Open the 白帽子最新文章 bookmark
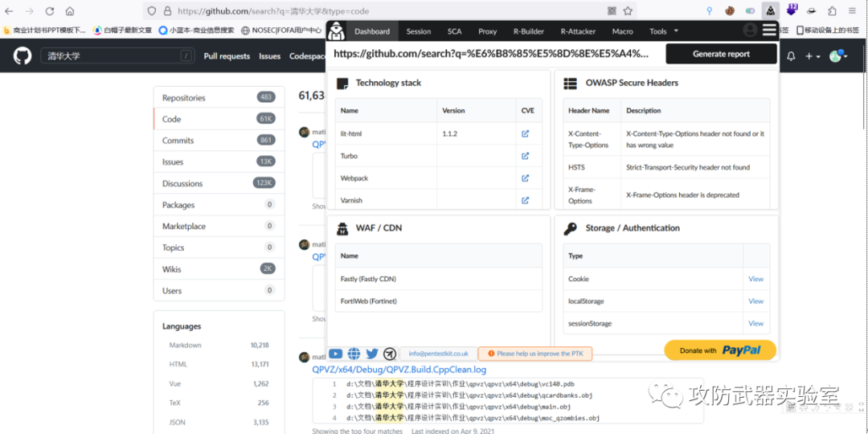This screenshot has height=434, width=868. click(122, 30)
